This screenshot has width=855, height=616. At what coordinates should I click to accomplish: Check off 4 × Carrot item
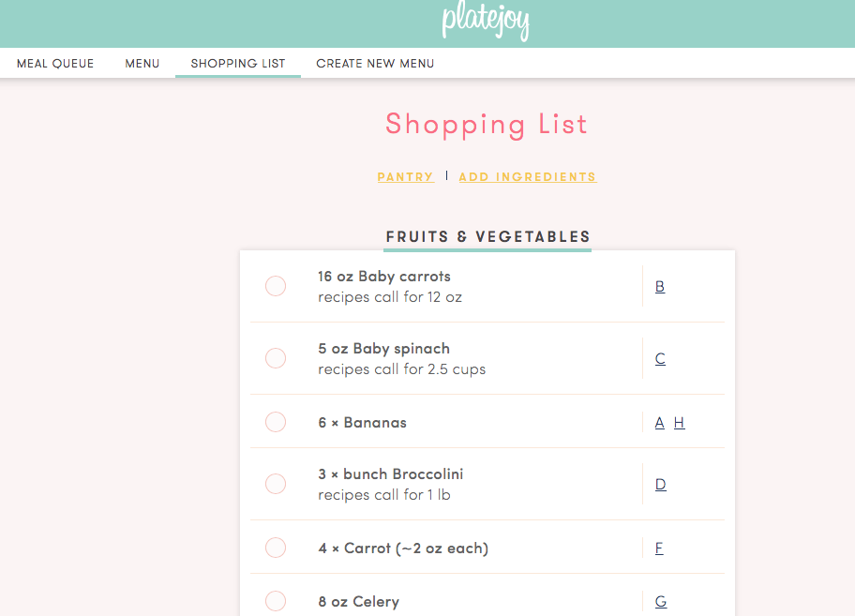(x=276, y=548)
